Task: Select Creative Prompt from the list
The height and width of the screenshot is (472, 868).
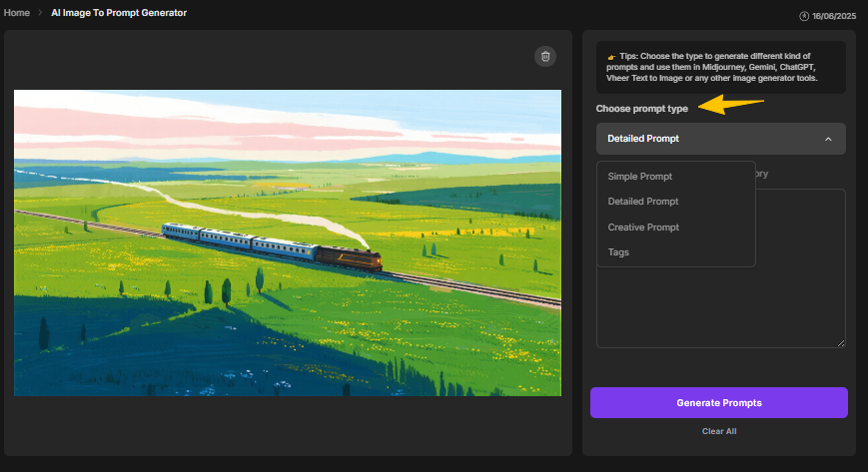Action: 642,228
